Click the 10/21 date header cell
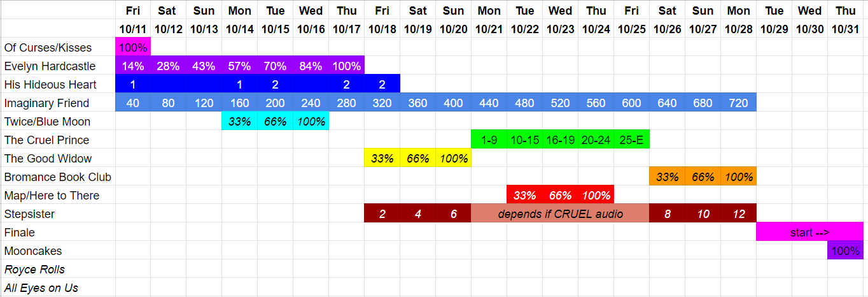Image resolution: width=868 pixels, height=297 pixels. click(x=489, y=29)
